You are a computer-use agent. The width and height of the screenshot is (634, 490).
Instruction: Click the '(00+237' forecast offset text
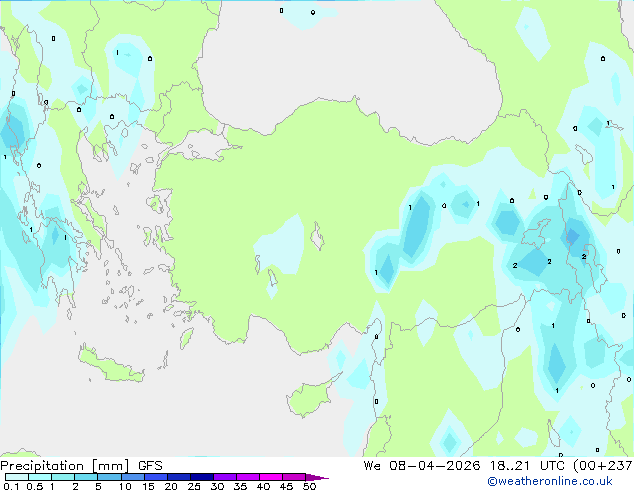coord(603,466)
